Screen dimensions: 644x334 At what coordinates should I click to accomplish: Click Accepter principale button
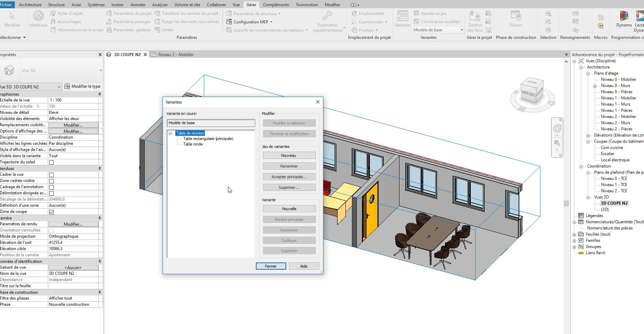click(289, 177)
